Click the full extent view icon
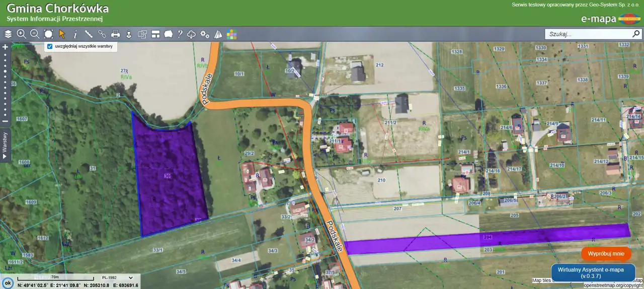 pyautogui.click(x=48, y=34)
